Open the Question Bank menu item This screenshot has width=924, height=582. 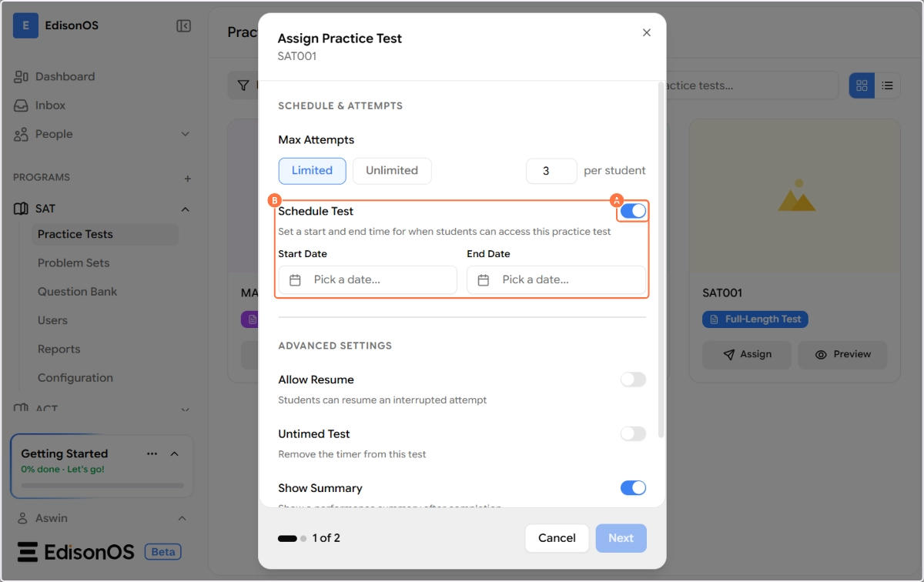[77, 292]
